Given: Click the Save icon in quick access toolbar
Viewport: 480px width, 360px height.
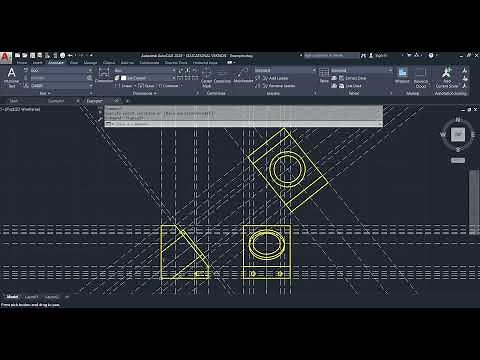Looking at the screenshot, I should tap(32, 55).
